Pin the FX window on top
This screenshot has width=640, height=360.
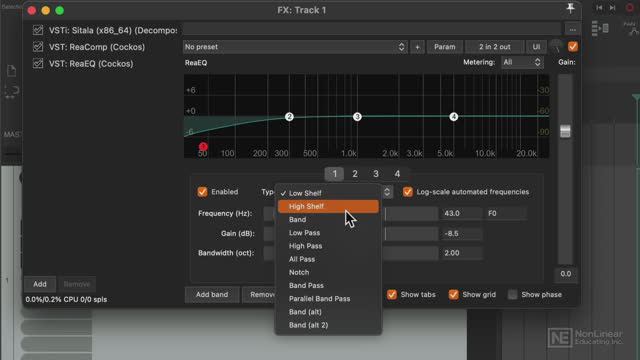(570, 8)
